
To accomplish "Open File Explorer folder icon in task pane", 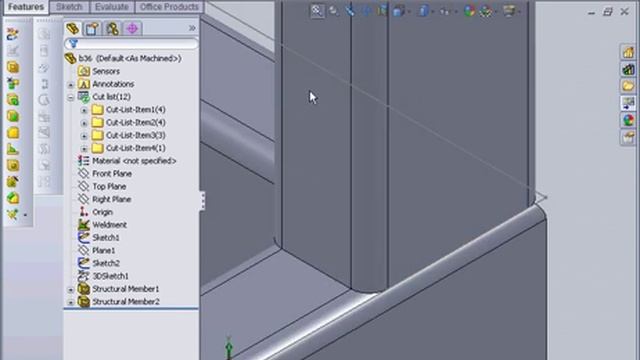I will click(628, 86).
